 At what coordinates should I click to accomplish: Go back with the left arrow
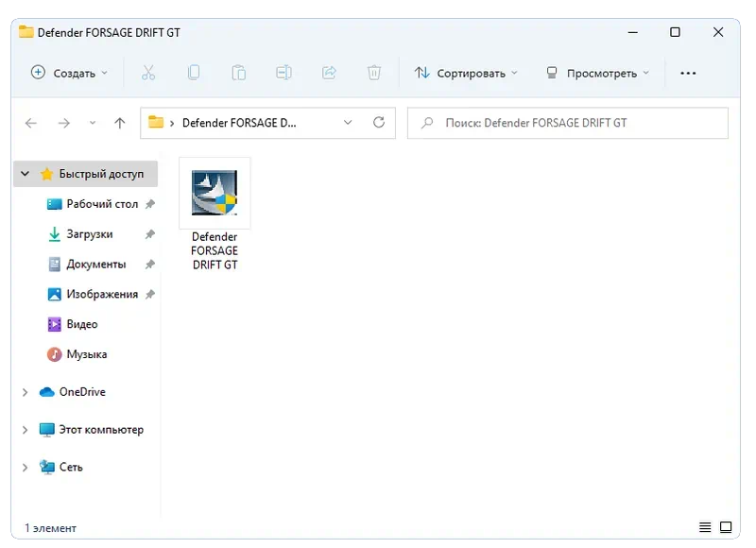(31, 124)
